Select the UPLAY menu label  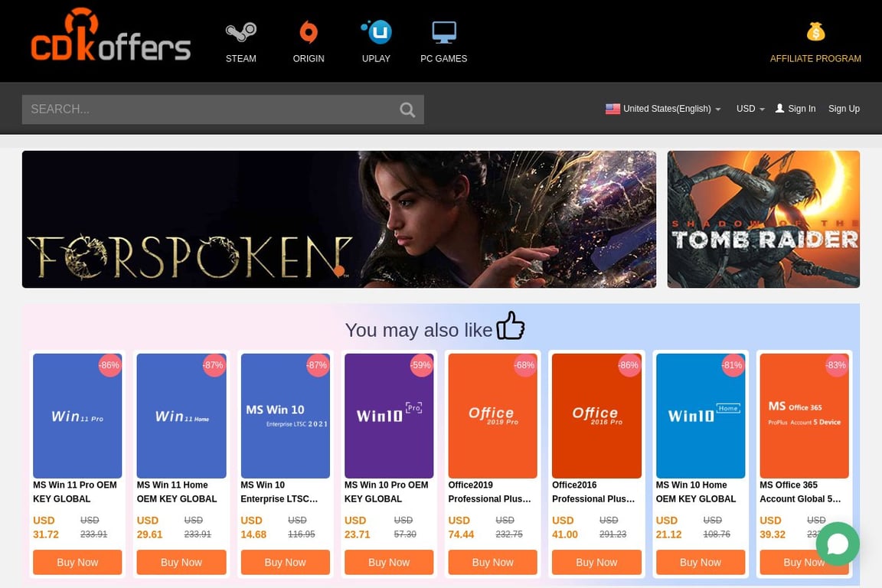[377, 58]
